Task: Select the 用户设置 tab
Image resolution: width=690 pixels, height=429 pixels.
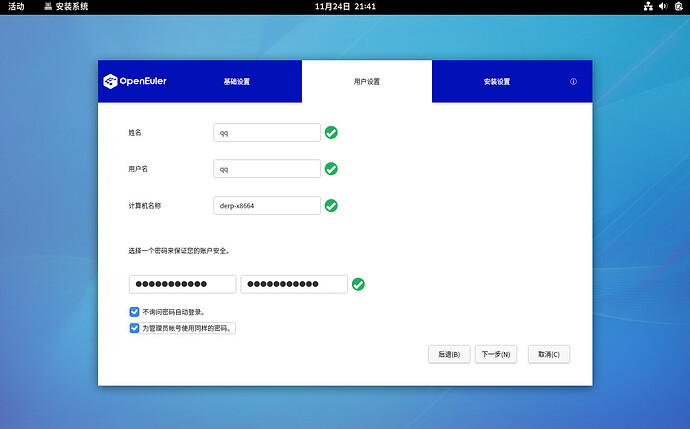Action: [367, 81]
